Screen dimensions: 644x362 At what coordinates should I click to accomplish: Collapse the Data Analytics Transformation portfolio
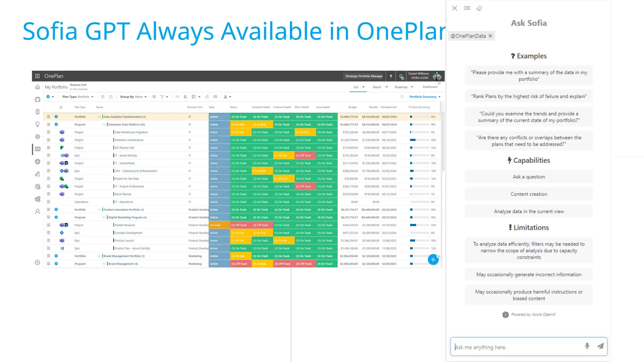coord(99,117)
